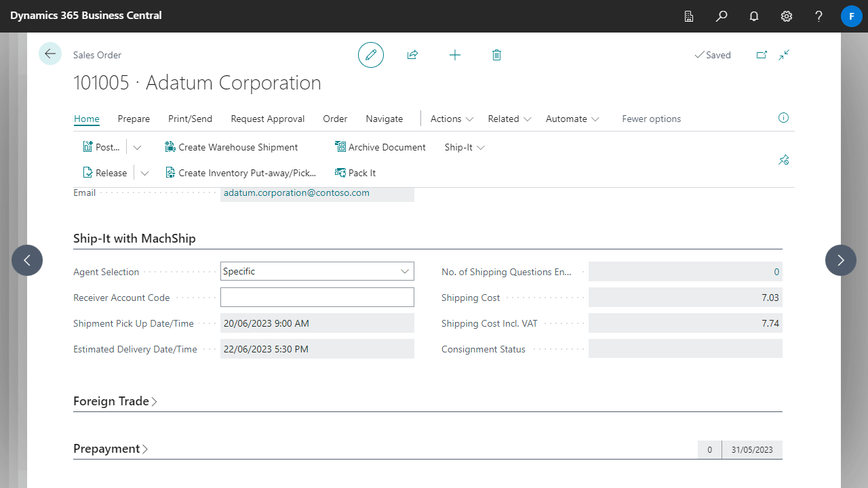Click the pencil edit icon
The height and width of the screenshot is (488, 868).
click(371, 55)
